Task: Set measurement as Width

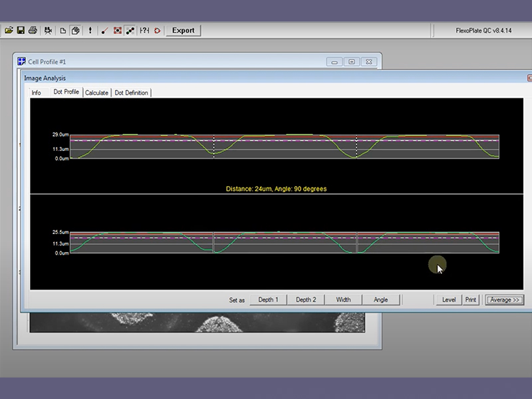Action: point(343,300)
